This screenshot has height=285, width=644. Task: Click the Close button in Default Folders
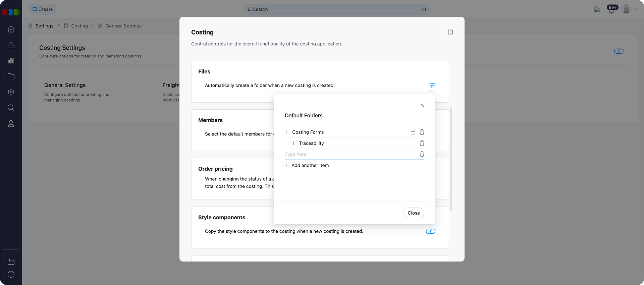[x=414, y=213]
